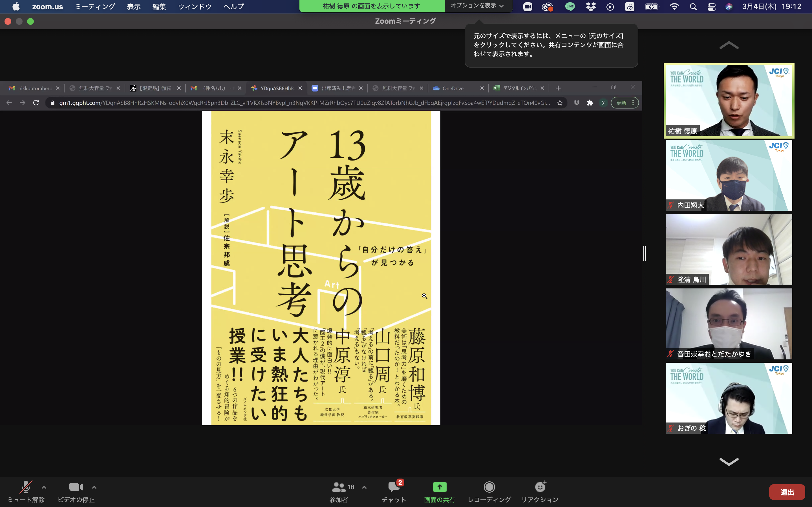The image size is (812, 507).
Task: Open macOS Control Center icon
Action: tap(711, 7)
